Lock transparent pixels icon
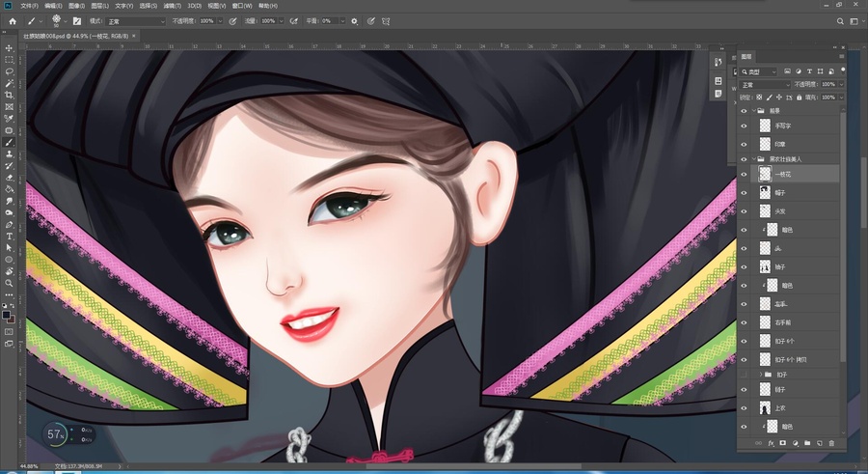This screenshot has height=474, width=868. click(x=759, y=98)
